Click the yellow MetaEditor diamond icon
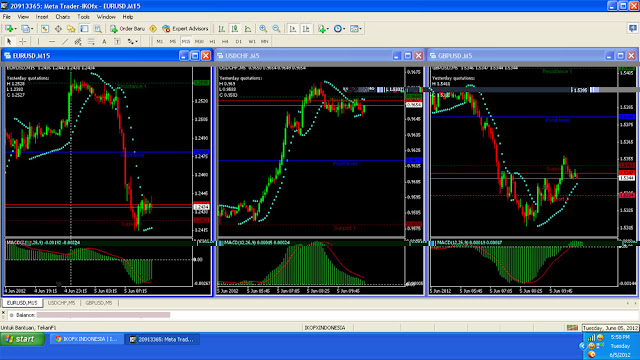The image size is (640, 360). (153, 29)
